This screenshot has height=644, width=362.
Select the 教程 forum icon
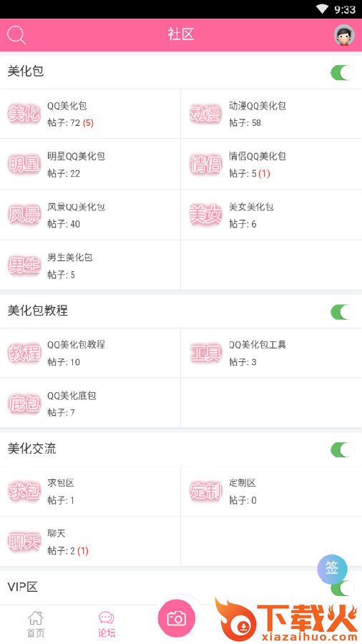(24, 353)
